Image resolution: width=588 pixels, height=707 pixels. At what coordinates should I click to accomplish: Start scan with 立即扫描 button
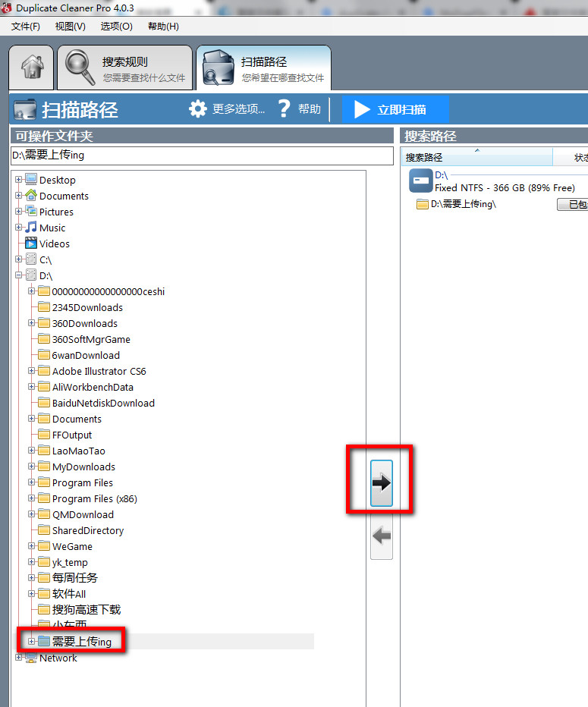[395, 109]
